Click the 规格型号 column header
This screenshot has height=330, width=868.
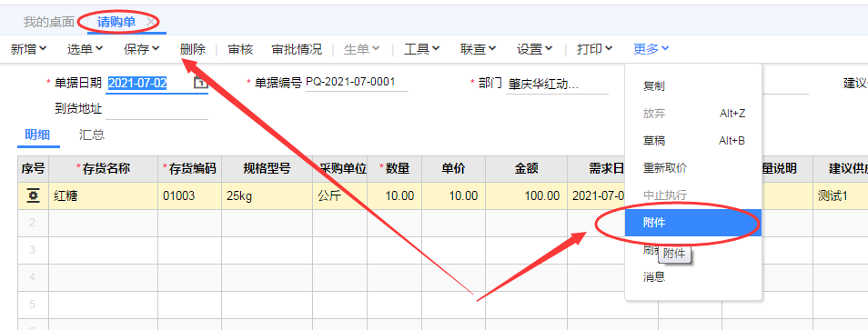(x=267, y=169)
